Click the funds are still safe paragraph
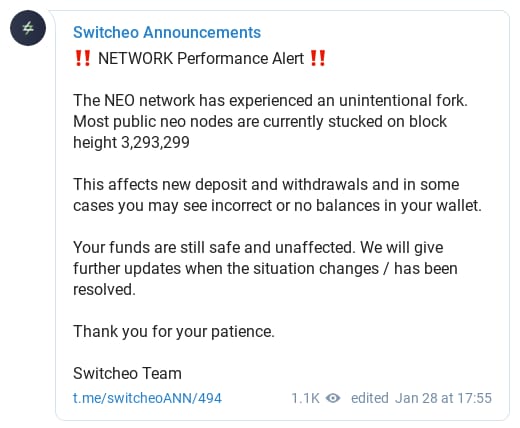The width and height of the screenshot is (520, 428). [x=265, y=268]
